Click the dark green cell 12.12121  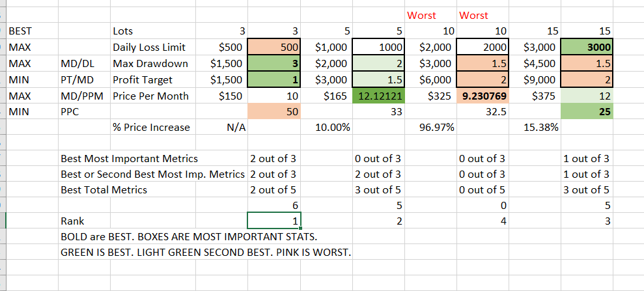(x=379, y=96)
